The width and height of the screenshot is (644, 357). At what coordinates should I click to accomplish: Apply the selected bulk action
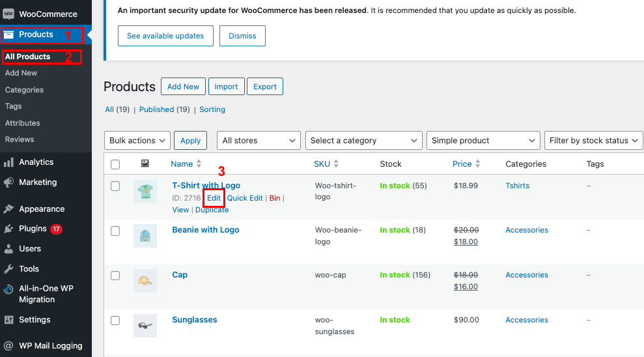[x=191, y=141]
